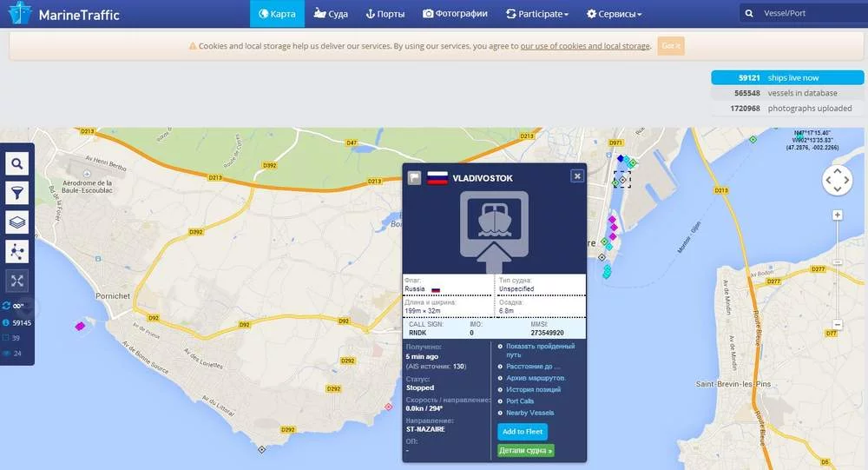Click the 59145 info counter
This screenshot has width=868, height=470.
17,322
